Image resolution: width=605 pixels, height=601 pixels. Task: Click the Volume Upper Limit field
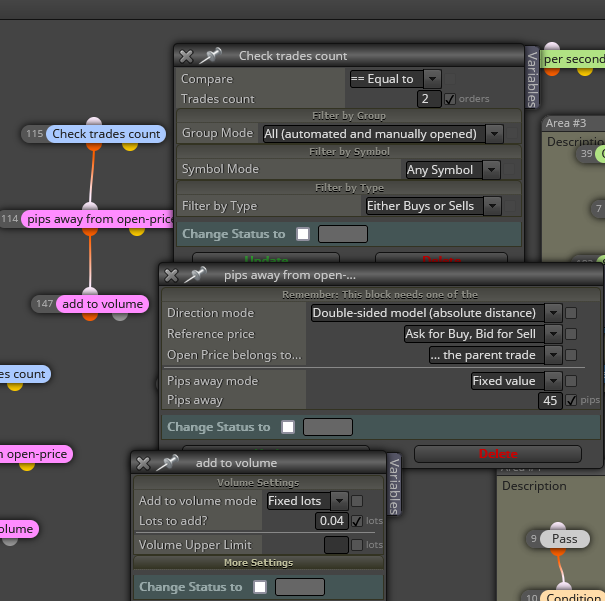pyautogui.click(x=336, y=545)
